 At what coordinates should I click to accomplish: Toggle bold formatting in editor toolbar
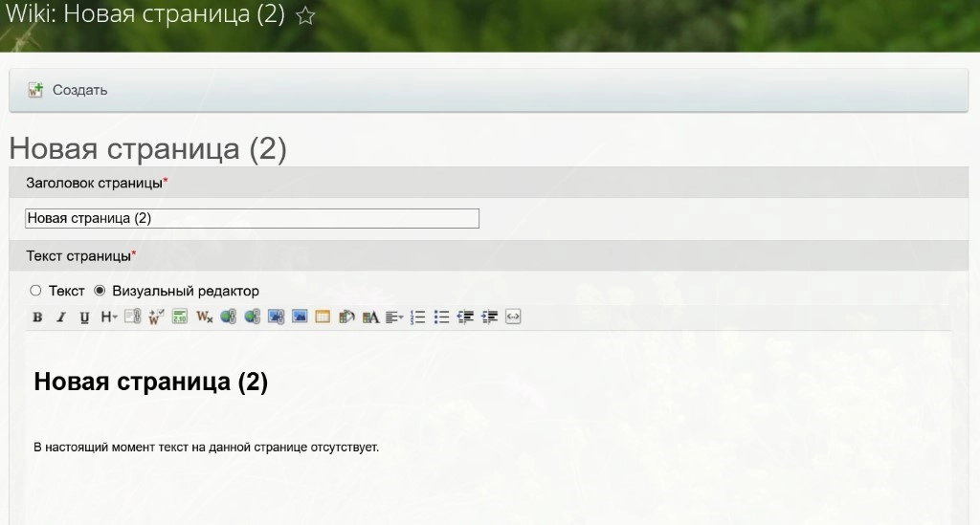tap(37, 317)
